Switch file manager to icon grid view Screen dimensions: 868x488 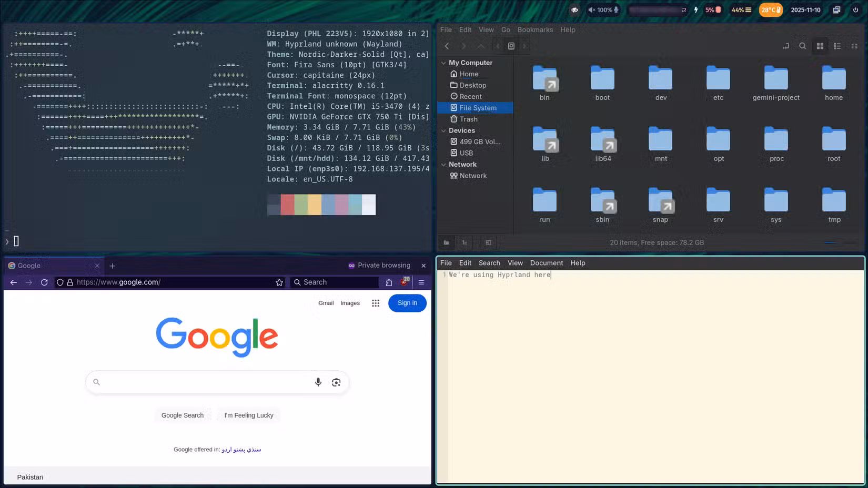820,46
